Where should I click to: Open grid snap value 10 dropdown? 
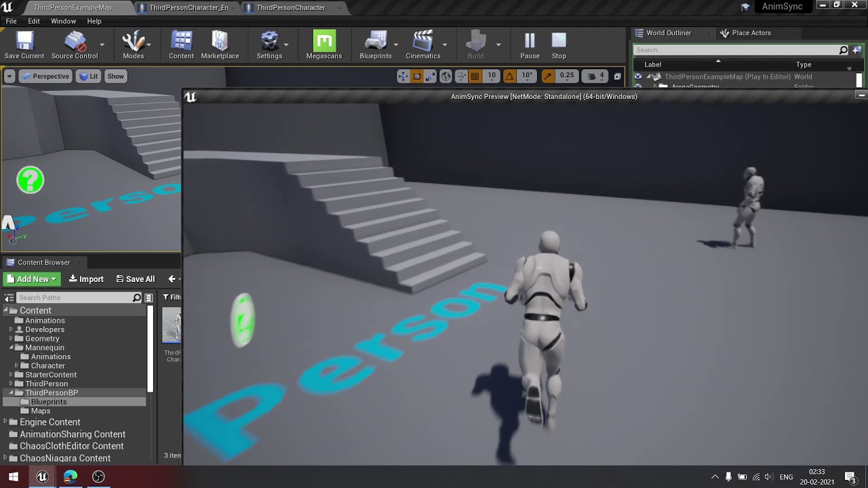pyautogui.click(x=492, y=76)
